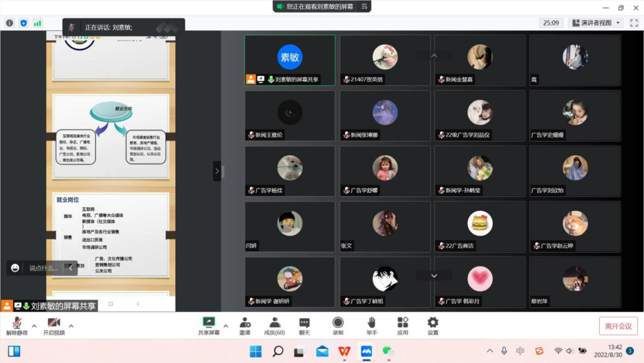Click meeting timer 25:09

tap(551, 23)
